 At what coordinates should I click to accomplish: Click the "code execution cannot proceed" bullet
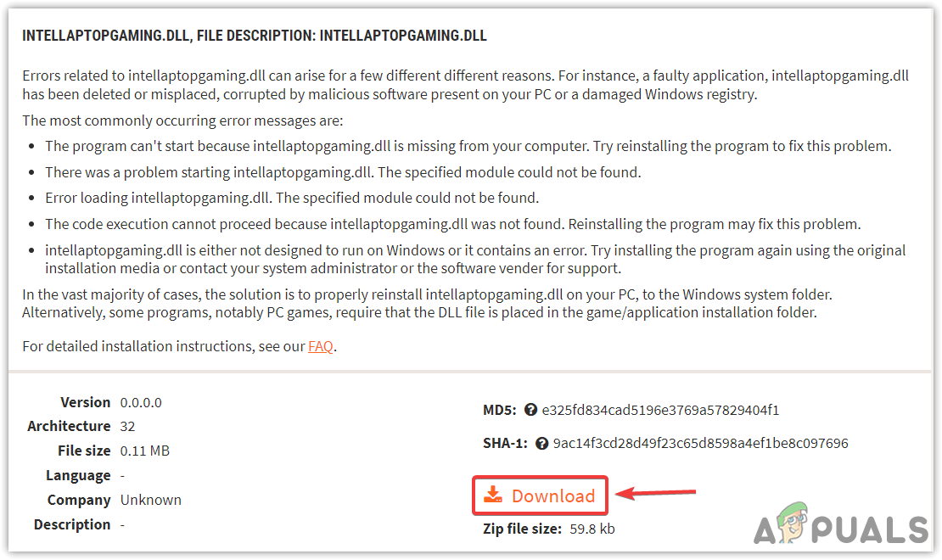(x=453, y=225)
